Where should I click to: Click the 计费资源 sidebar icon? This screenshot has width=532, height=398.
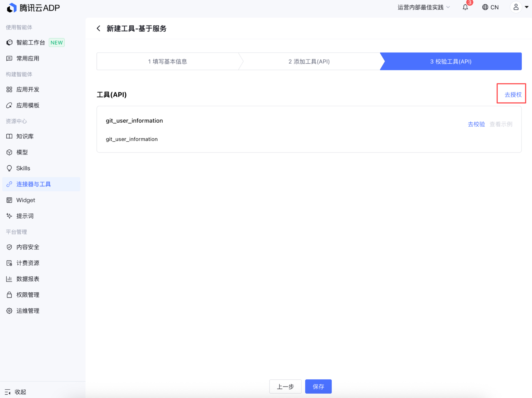[9, 263]
